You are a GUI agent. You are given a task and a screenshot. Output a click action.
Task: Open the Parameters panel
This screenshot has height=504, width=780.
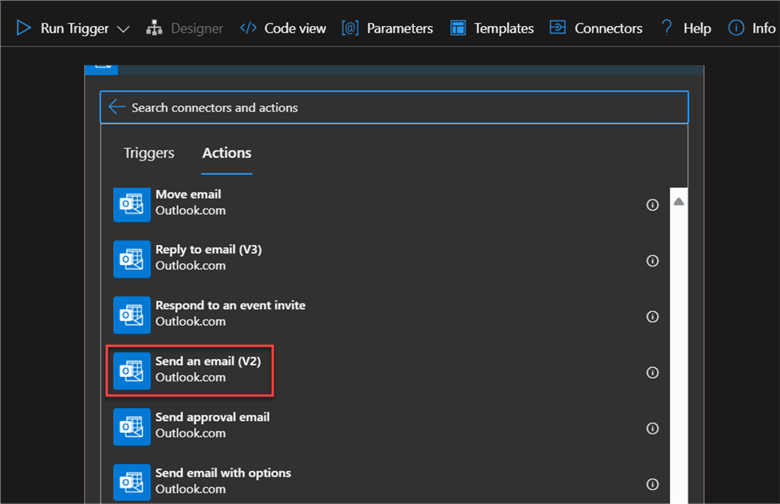(x=387, y=28)
